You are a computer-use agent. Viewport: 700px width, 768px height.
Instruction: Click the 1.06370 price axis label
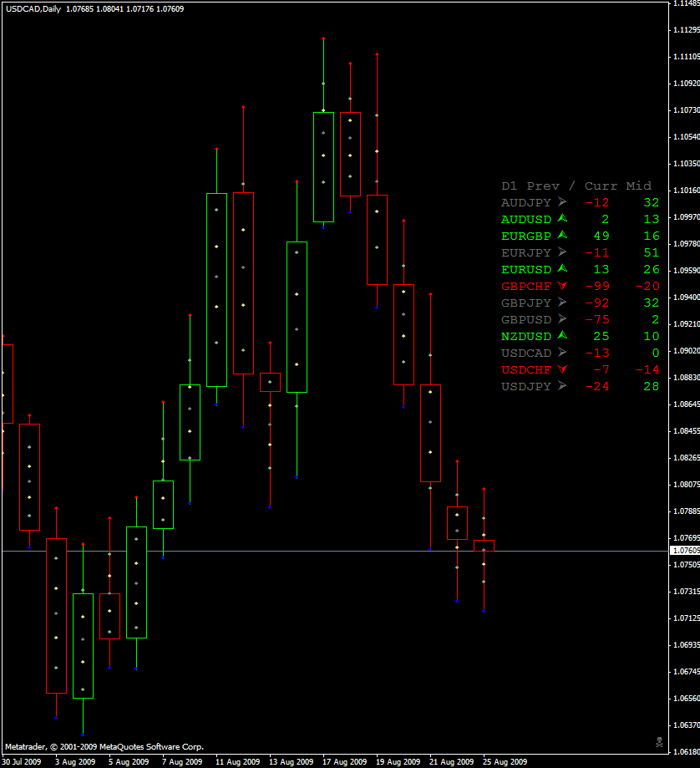click(x=687, y=725)
